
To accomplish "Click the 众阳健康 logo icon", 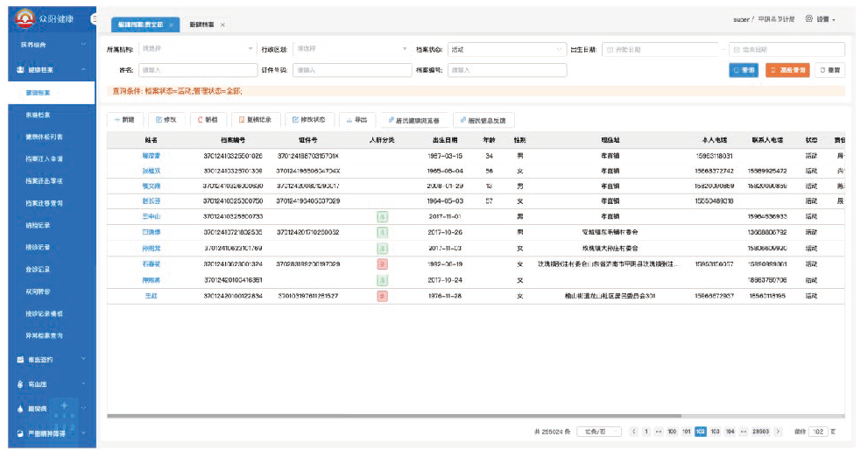I will 24,18.
